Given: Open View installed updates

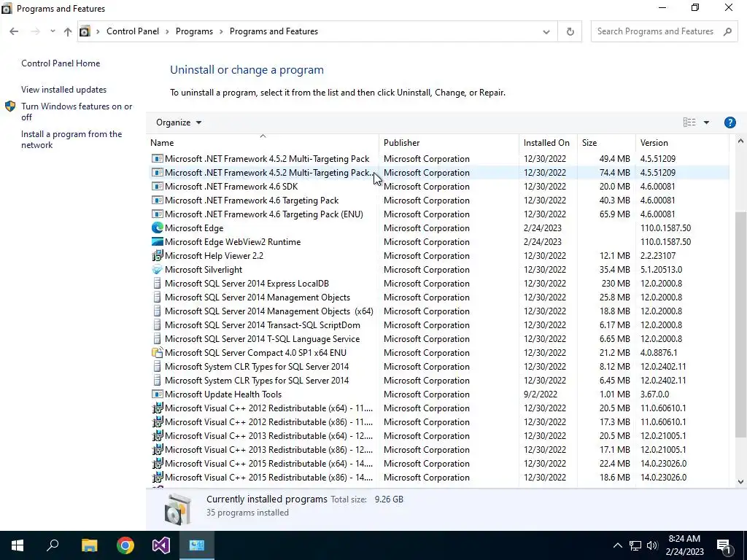Looking at the screenshot, I should (64, 90).
